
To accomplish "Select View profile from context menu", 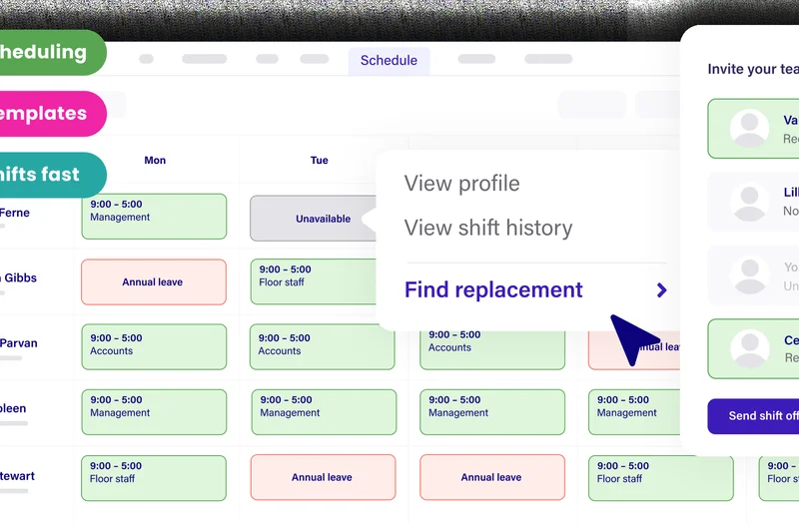I will [461, 184].
